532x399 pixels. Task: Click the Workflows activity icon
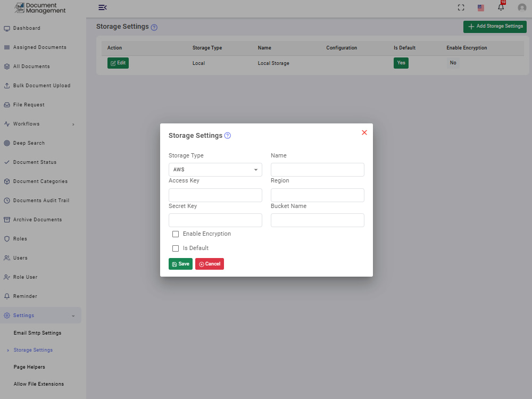click(7, 124)
